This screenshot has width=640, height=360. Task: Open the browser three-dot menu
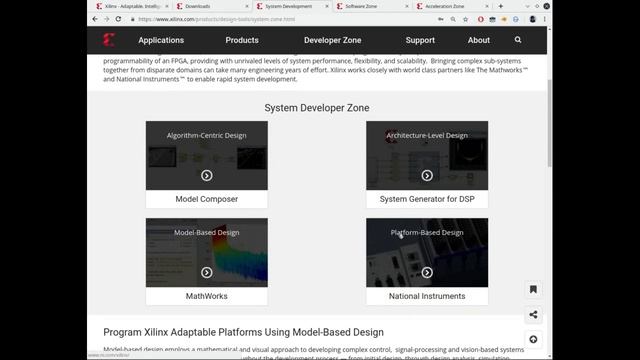(x=544, y=19)
